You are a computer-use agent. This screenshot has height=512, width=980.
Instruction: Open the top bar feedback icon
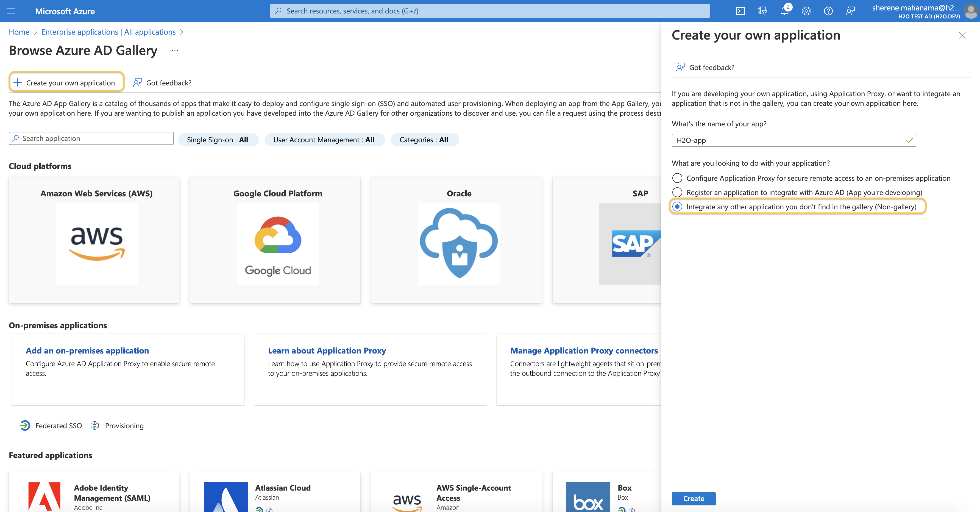(850, 11)
